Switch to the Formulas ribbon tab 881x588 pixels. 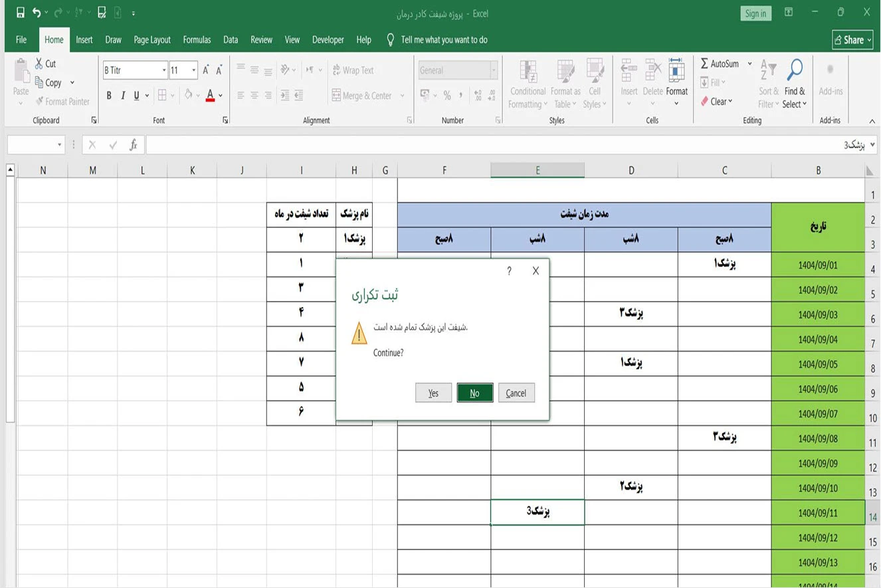(x=197, y=40)
